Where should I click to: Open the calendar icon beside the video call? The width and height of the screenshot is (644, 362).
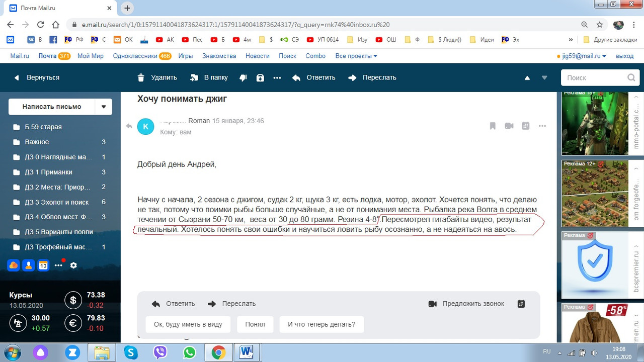(525, 126)
